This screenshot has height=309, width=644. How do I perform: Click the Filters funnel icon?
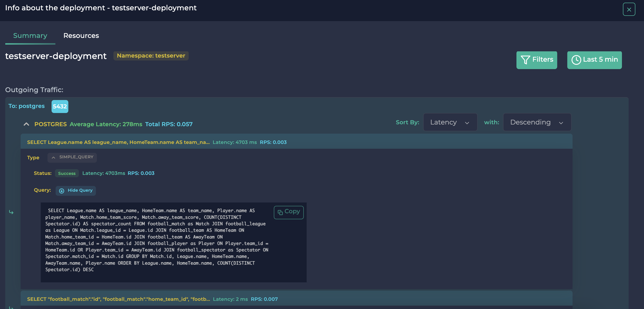(526, 60)
